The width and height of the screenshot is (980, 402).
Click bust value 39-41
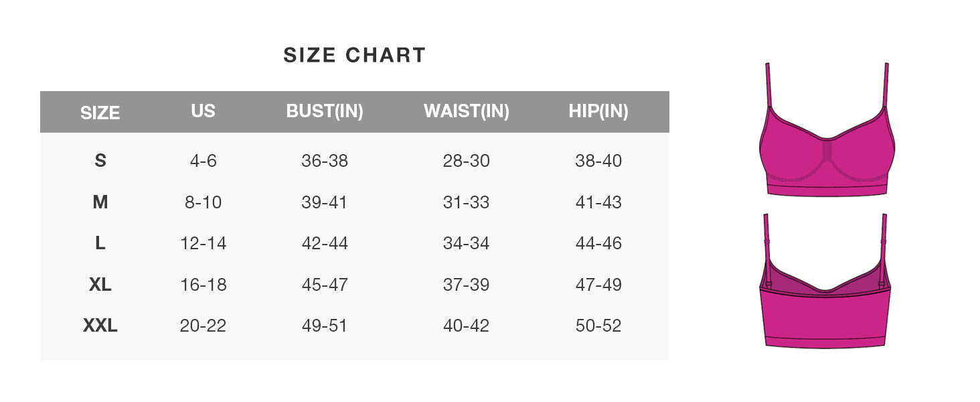coord(325,202)
